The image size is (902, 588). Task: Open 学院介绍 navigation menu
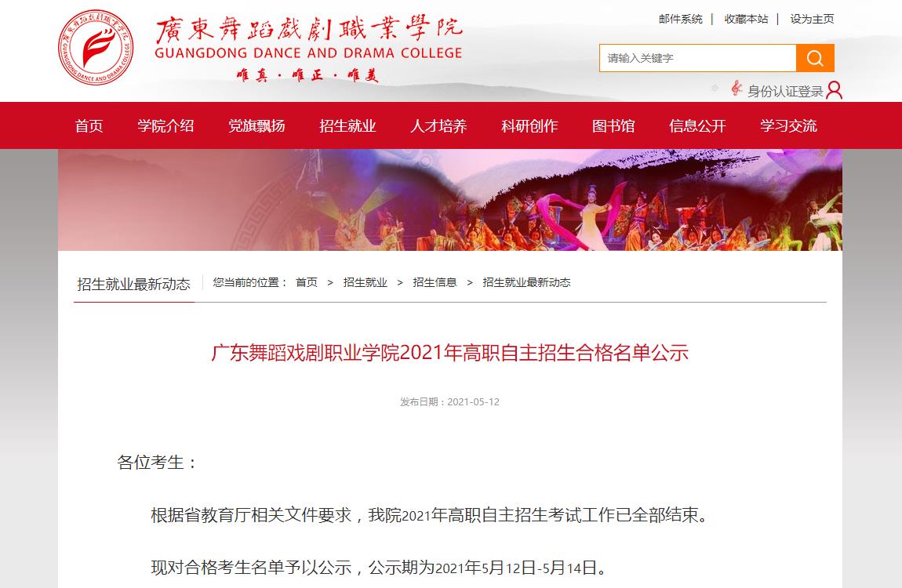[x=165, y=126]
